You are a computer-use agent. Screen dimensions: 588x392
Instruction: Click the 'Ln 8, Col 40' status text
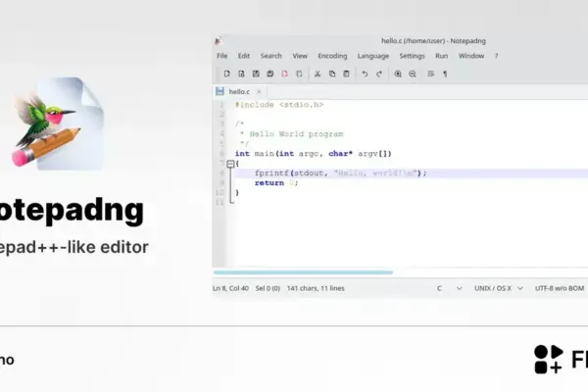[230, 288]
